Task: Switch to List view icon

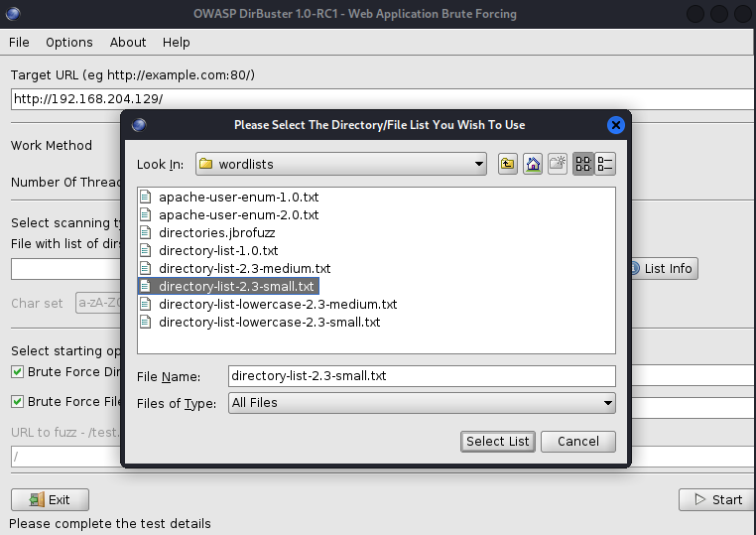Action: [x=583, y=164]
